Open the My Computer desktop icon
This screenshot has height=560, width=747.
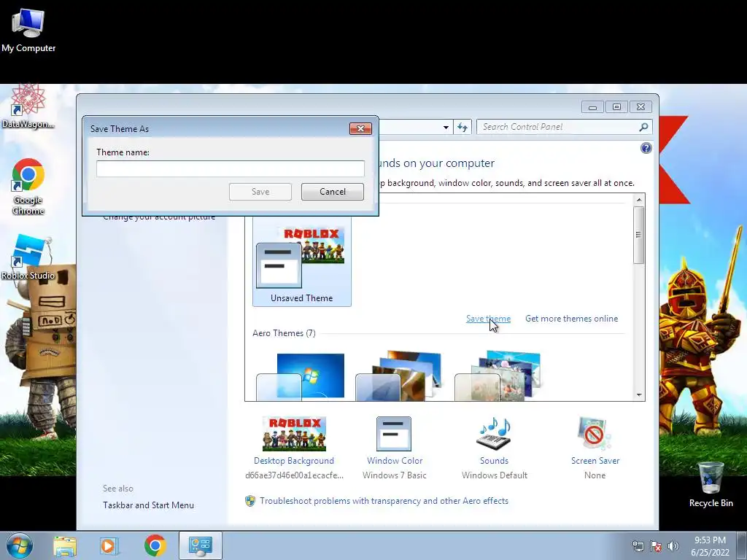[x=28, y=29]
